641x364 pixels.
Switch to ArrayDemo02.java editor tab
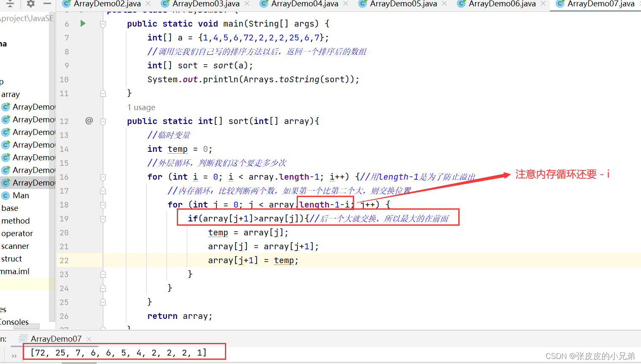tap(107, 4)
